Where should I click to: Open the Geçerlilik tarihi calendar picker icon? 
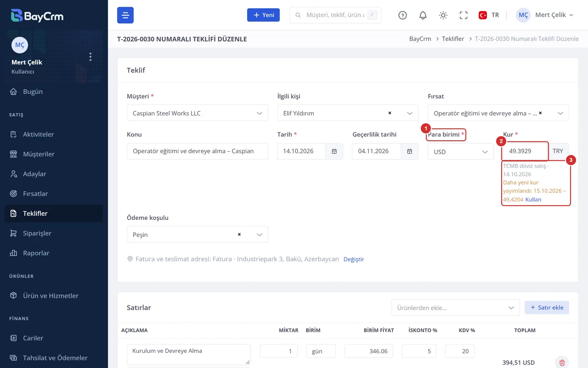409,151
